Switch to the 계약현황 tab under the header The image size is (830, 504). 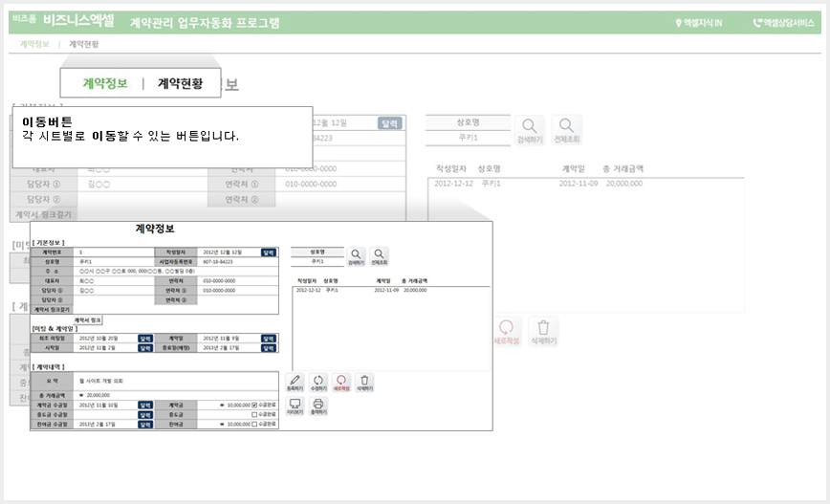coord(83,44)
